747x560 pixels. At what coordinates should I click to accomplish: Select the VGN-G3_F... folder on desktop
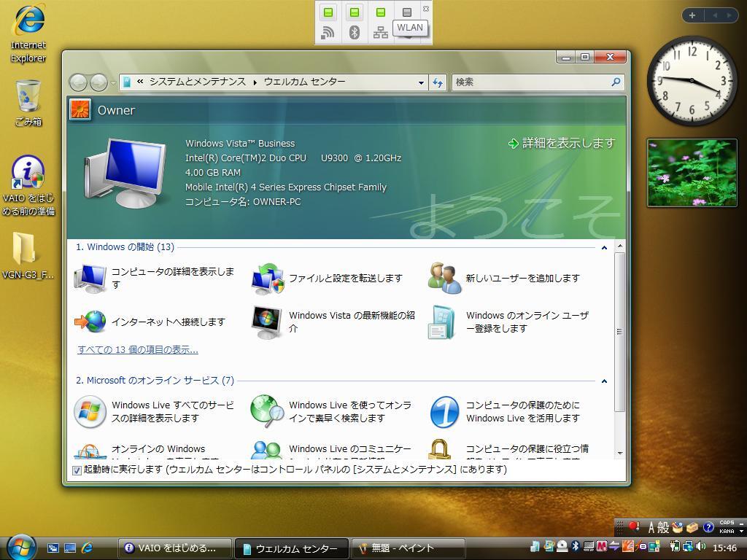[x=28, y=256]
